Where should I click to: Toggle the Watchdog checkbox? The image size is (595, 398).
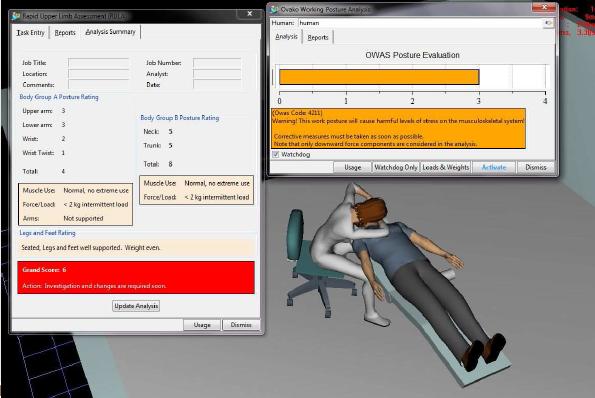tap(276, 154)
